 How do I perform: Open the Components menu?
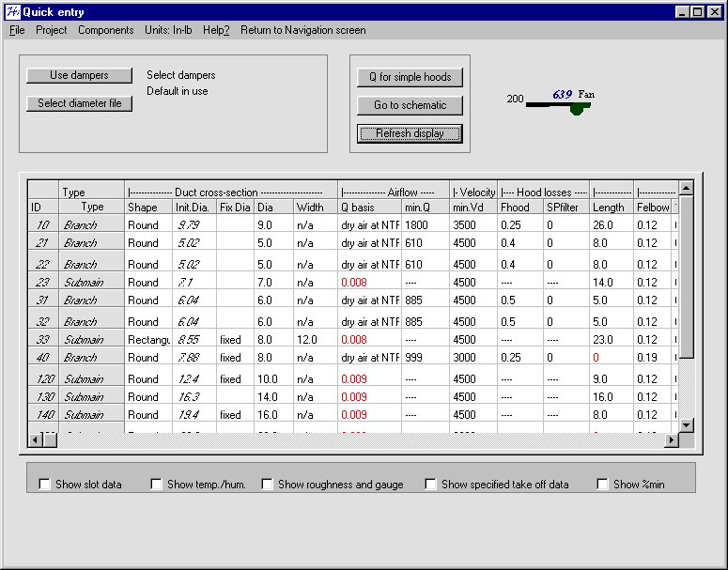(105, 30)
